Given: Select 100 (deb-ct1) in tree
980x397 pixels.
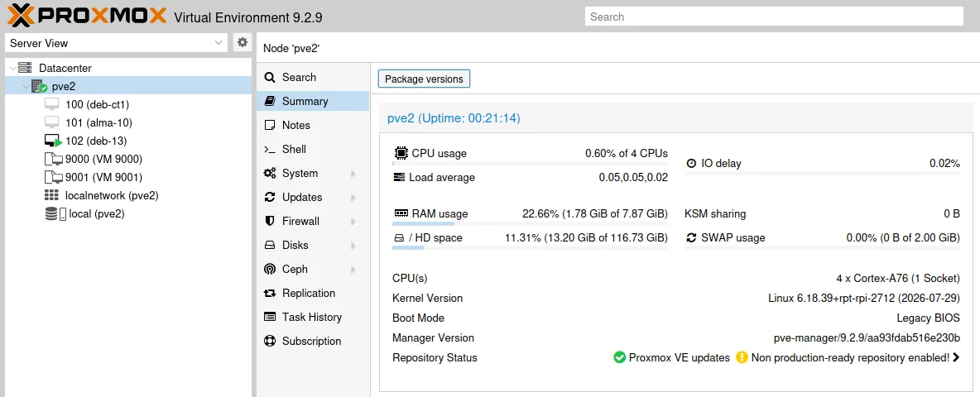Looking at the screenshot, I should tap(127, 104).
